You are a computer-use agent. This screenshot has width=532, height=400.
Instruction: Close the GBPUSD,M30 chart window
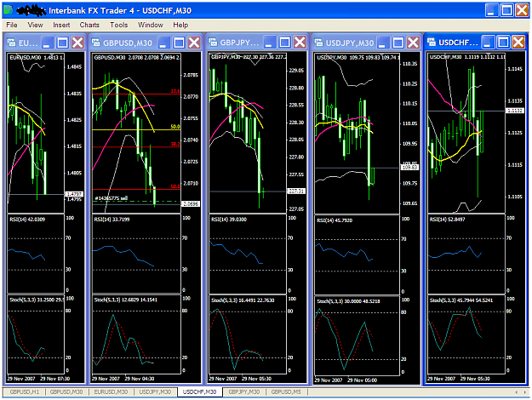[194, 43]
